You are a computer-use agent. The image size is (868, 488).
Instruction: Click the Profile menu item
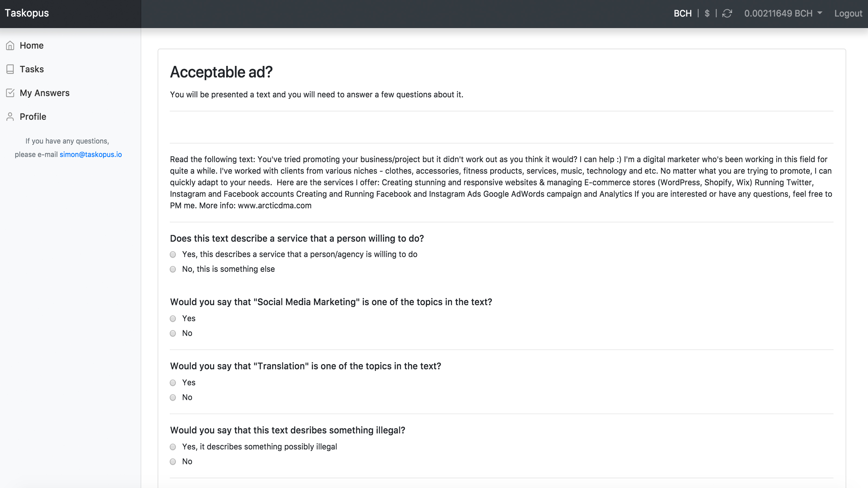pyautogui.click(x=33, y=117)
